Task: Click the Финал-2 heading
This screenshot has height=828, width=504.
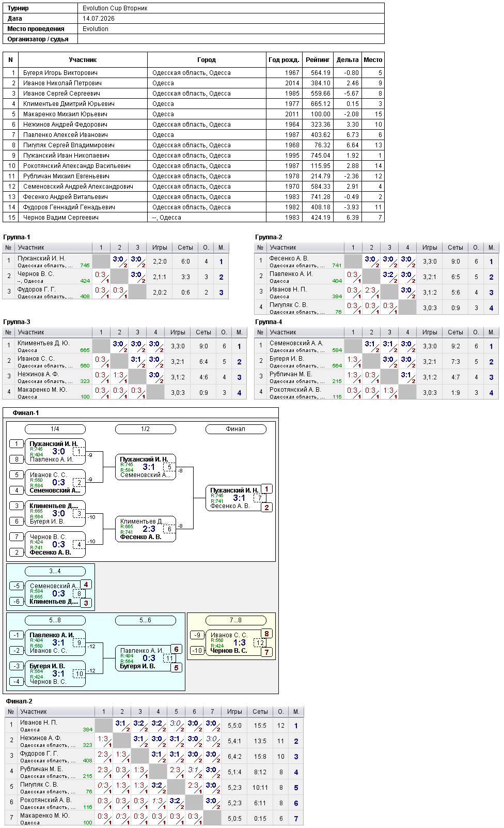Action: coord(19,701)
